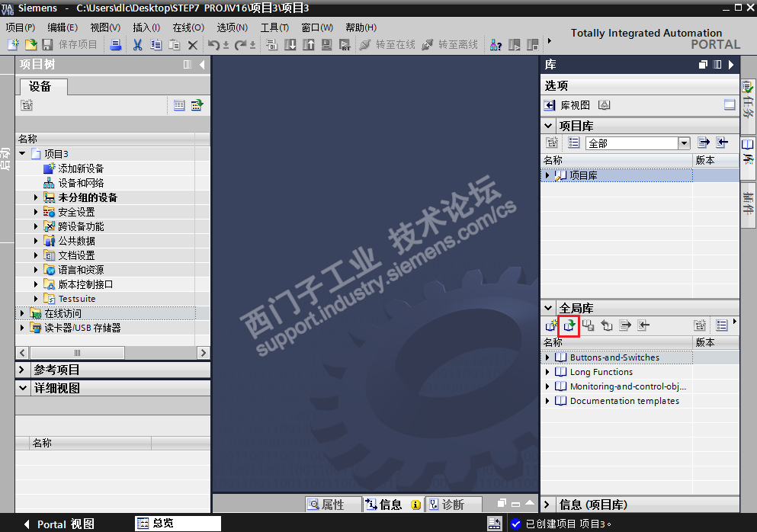Switch to Portal 视图
Viewport: 757px width, 532px height.
(59, 524)
